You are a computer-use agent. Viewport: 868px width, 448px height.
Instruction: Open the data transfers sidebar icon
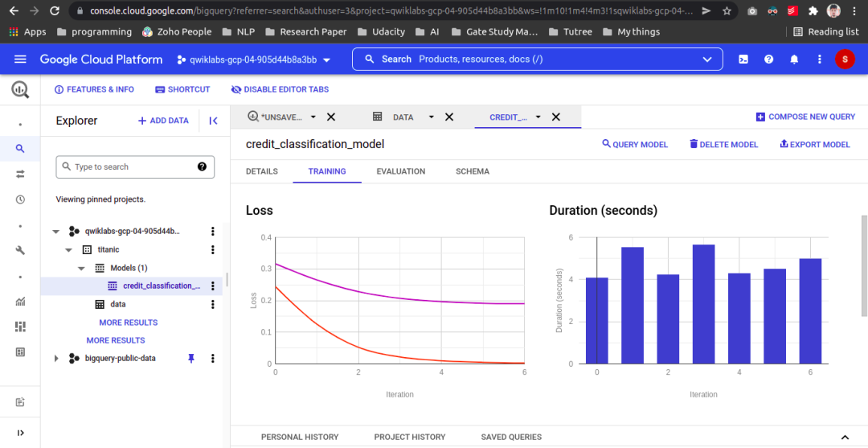pos(20,174)
